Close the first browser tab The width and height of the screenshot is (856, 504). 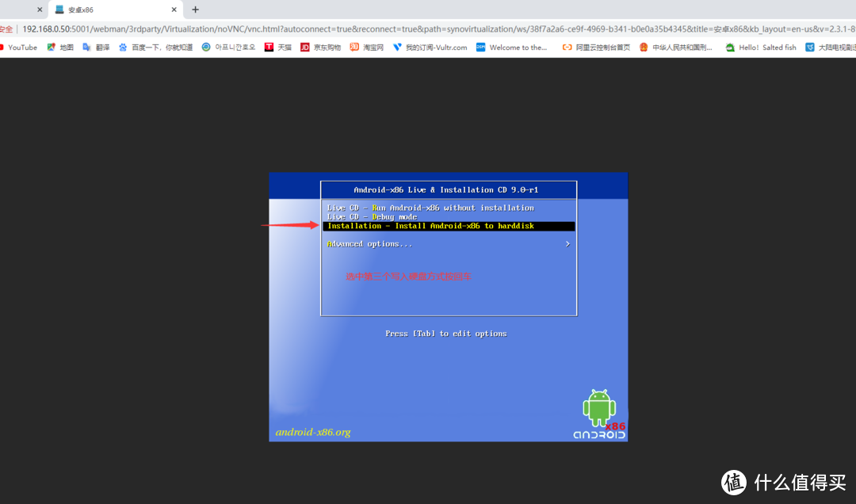(x=40, y=10)
